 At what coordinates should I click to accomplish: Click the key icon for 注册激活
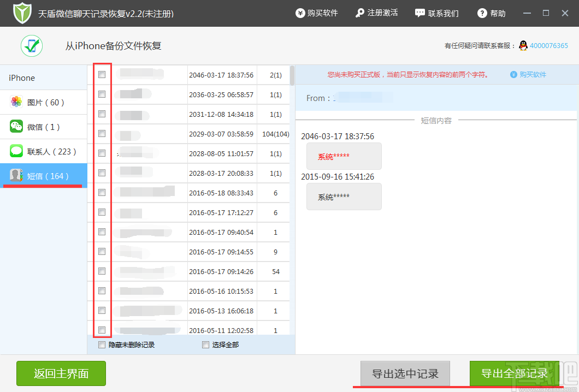pyautogui.click(x=359, y=13)
